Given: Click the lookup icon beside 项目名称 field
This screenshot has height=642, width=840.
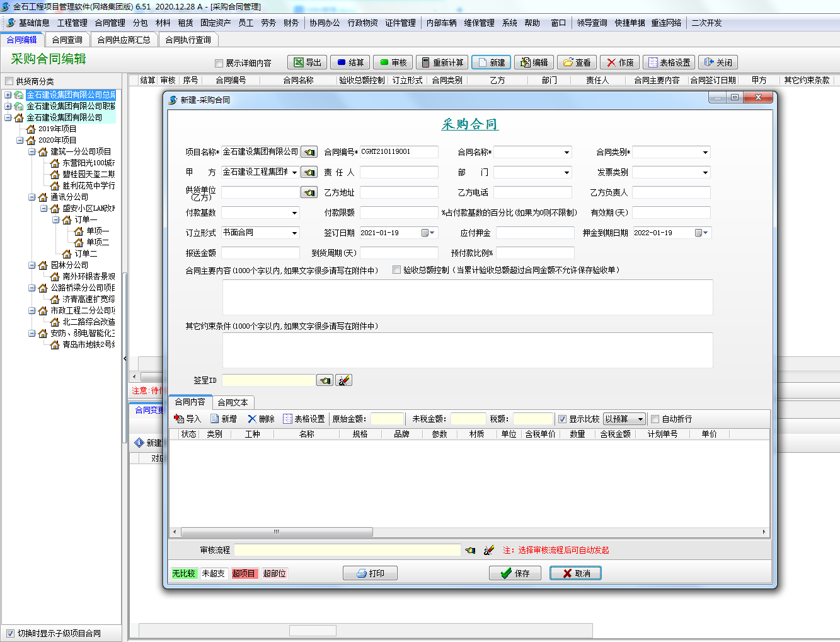Looking at the screenshot, I should click(309, 153).
